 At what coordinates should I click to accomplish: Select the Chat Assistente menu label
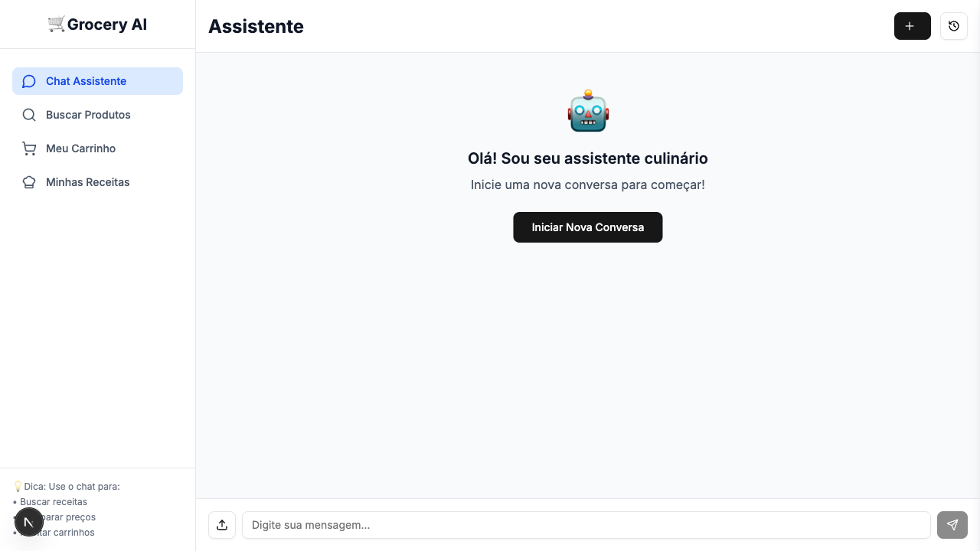(x=86, y=81)
